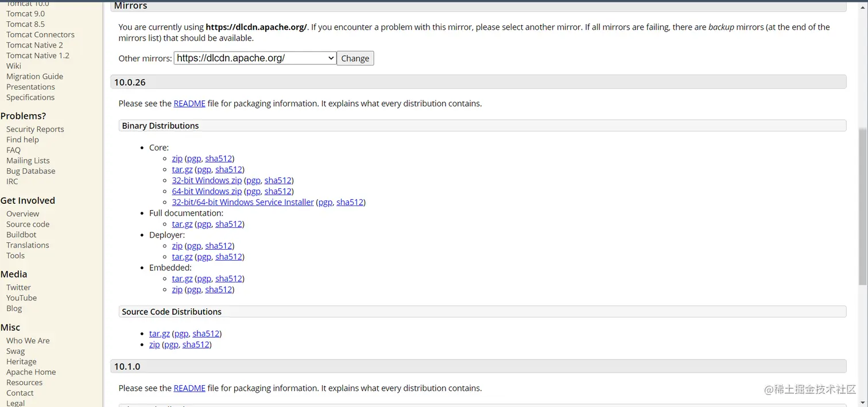The width and height of the screenshot is (868, 407).
Task: Open the YouTube sidebar link
Action: point(21,298)
